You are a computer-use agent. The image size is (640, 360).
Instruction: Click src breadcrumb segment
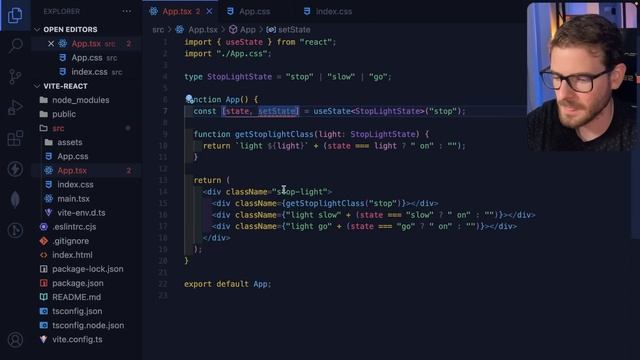[158, 30]
